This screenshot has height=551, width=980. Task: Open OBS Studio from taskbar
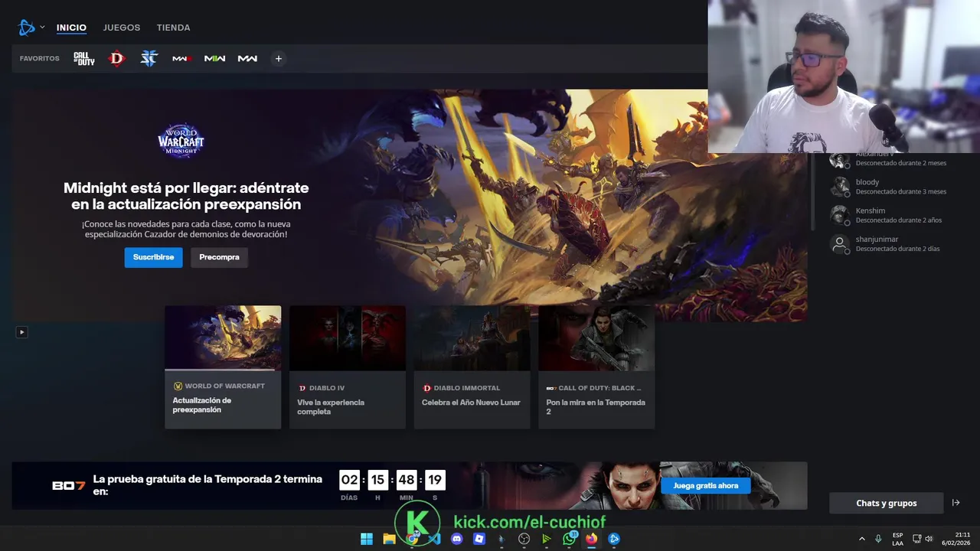pos(524,539)
